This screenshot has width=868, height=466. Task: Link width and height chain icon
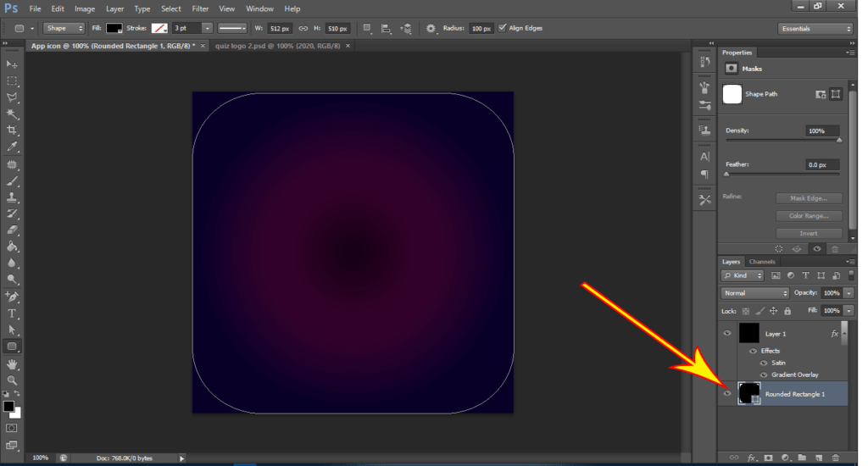tap(303, 28)
